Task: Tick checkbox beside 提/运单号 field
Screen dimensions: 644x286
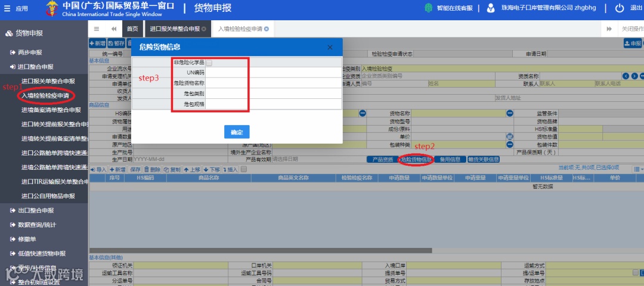Action: tap(636, 272)
